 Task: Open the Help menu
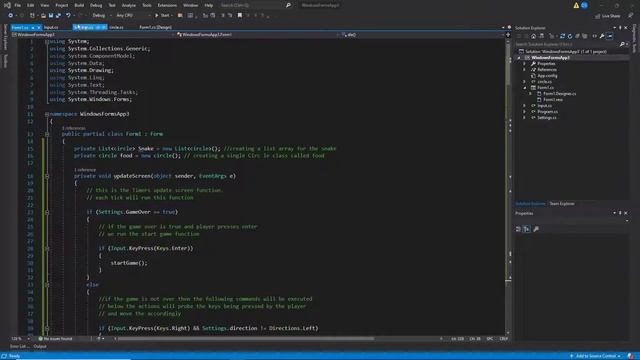pyautogui.click(x=209, y=5)
